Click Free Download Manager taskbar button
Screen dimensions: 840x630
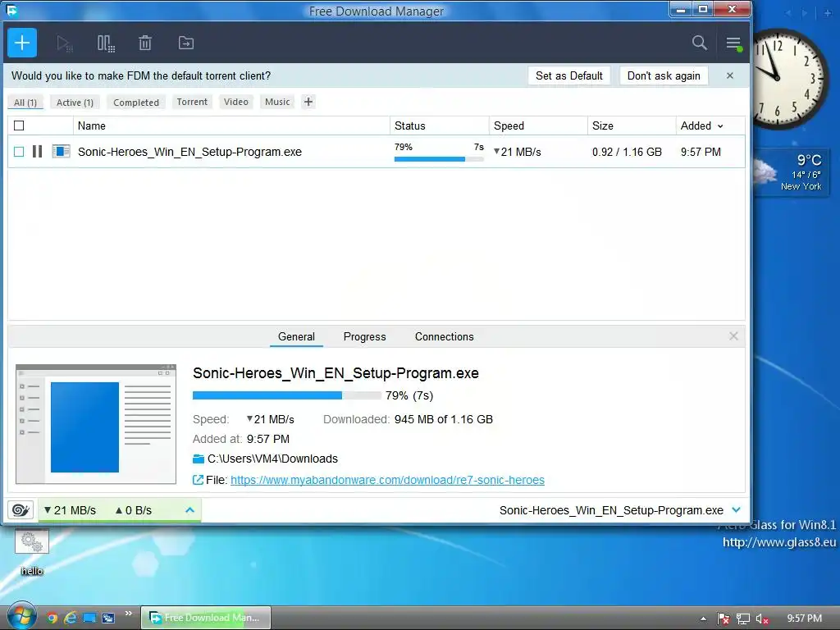[x=206, y=618]
